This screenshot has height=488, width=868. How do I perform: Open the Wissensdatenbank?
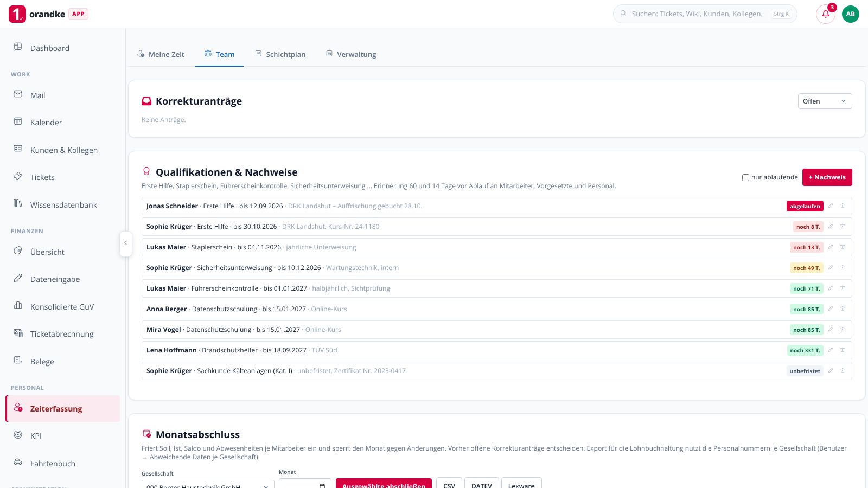point(63,204)
